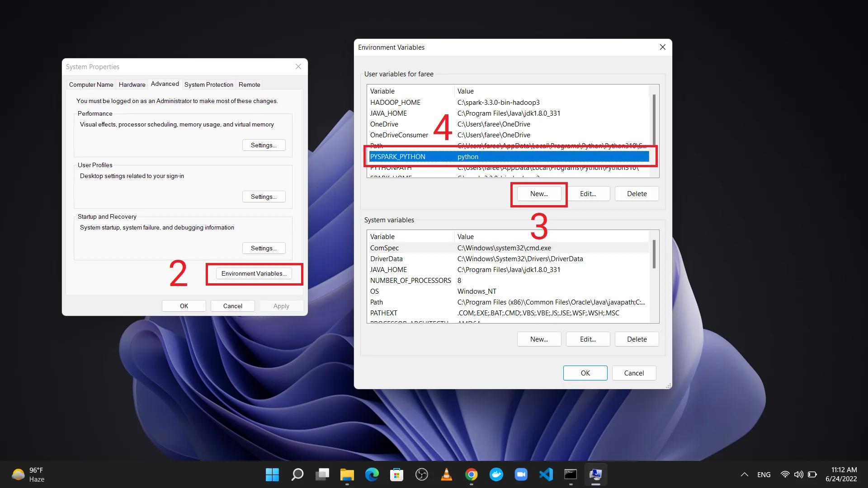Click New under user variables
The image size is (868, 488).
pos(539,194)
